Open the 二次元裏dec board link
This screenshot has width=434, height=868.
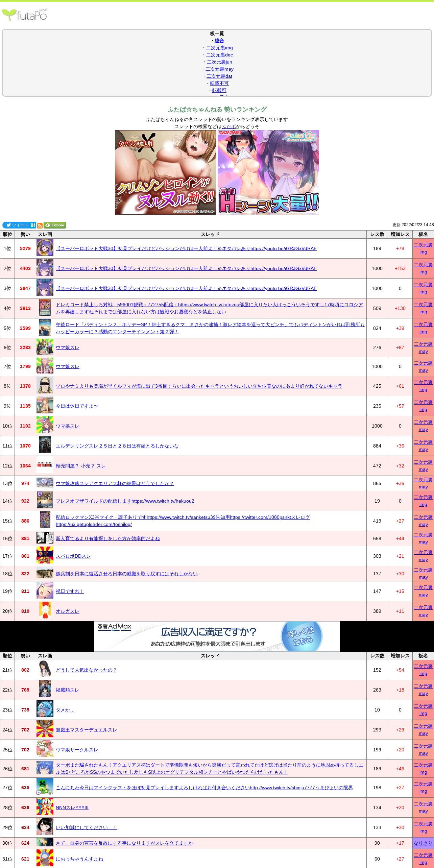pyautogui.click(x=219, y=55)
